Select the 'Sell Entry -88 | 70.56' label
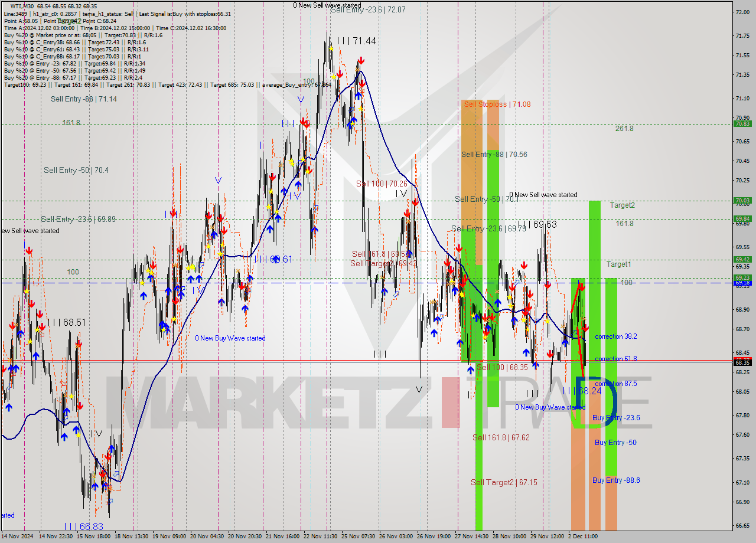 494,155
